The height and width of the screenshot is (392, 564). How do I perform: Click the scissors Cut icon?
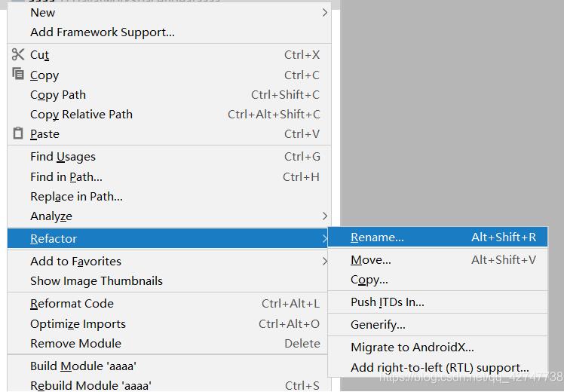click(18, 54)
